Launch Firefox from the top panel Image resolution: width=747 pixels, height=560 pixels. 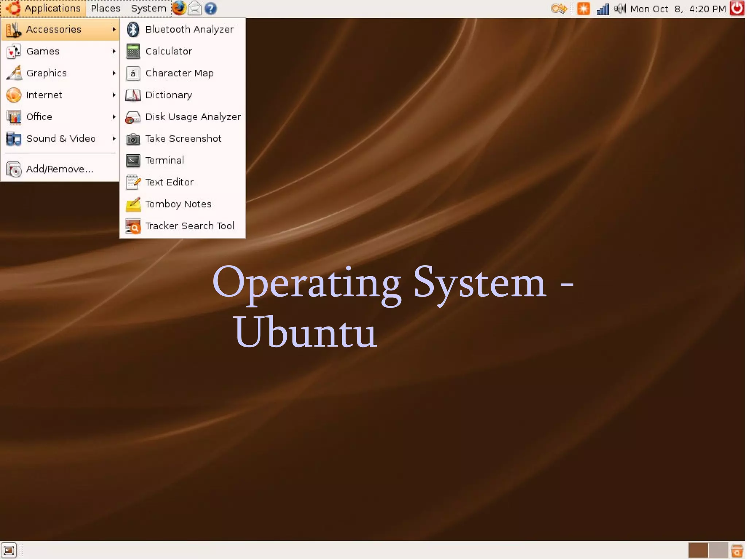coord(179,8)
